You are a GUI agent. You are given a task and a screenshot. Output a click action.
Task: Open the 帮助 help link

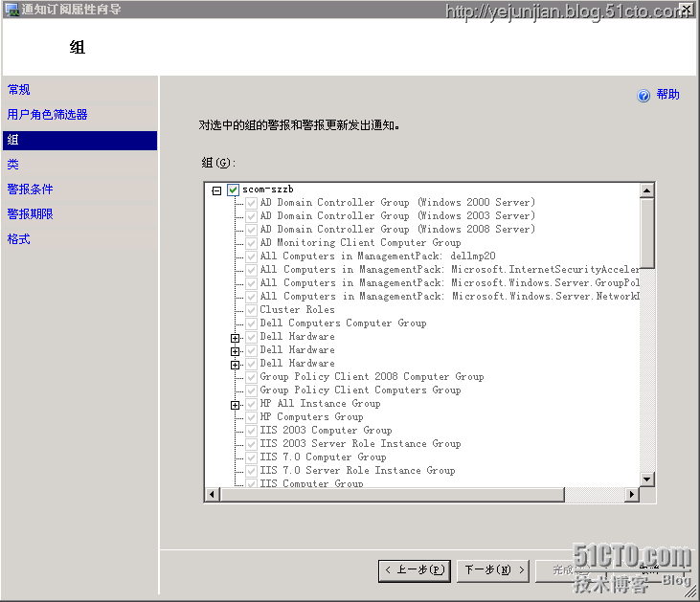point(667,95)
